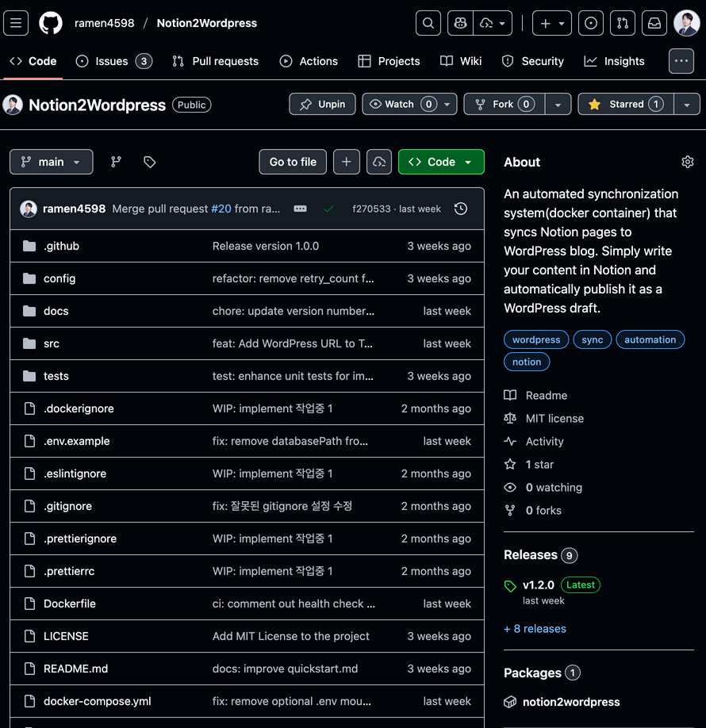Open the codespaces cloud icon button

pyautogui.click(x=379, y=162)
